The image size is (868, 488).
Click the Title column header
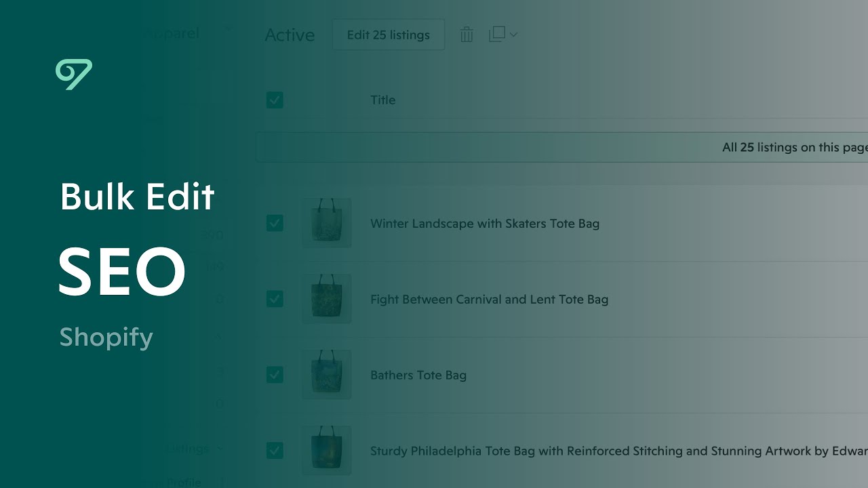[382, 100]
